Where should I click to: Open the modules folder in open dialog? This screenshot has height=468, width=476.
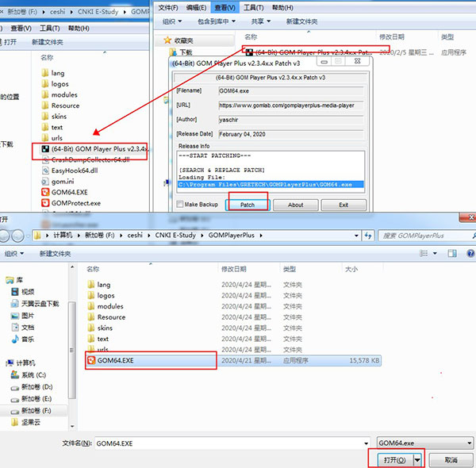[106, 306]
